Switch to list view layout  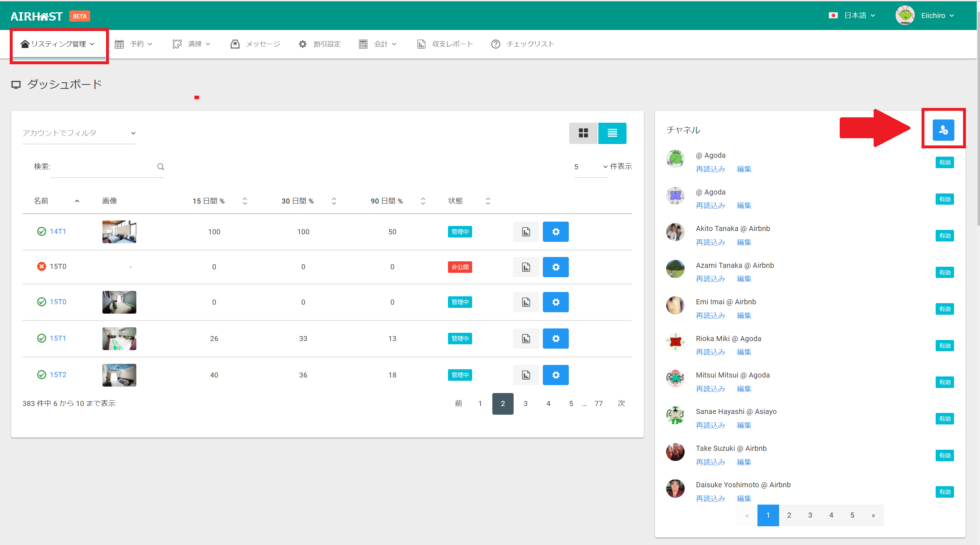click(612, 133)
